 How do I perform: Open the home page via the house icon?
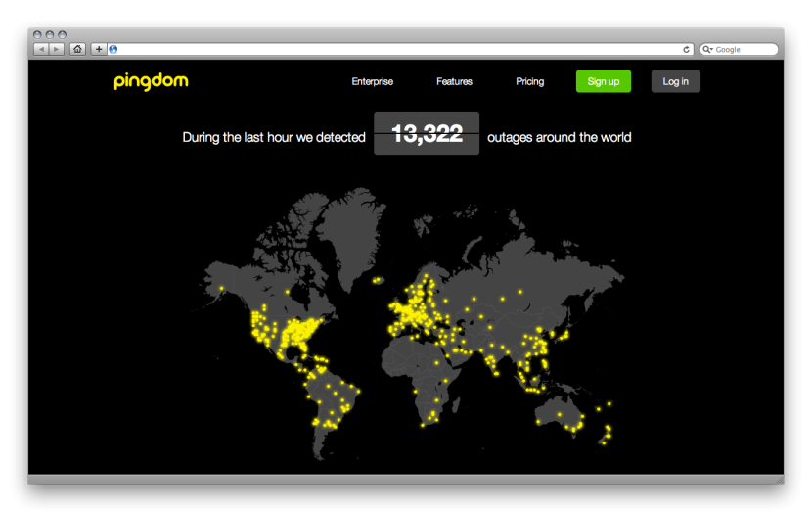coord(77,49)
